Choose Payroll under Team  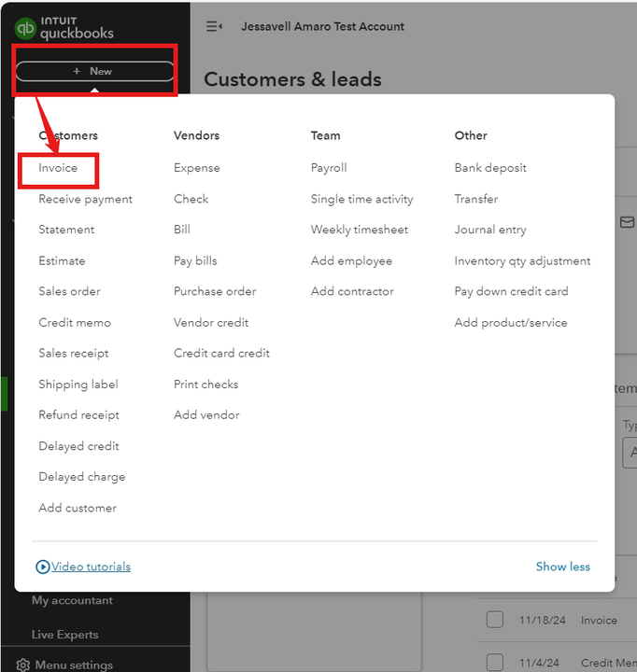(x=329, y=168)
